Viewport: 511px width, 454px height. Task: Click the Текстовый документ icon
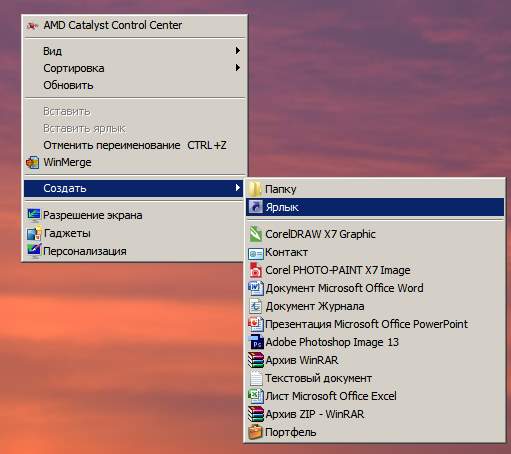[x=256, y=378]
